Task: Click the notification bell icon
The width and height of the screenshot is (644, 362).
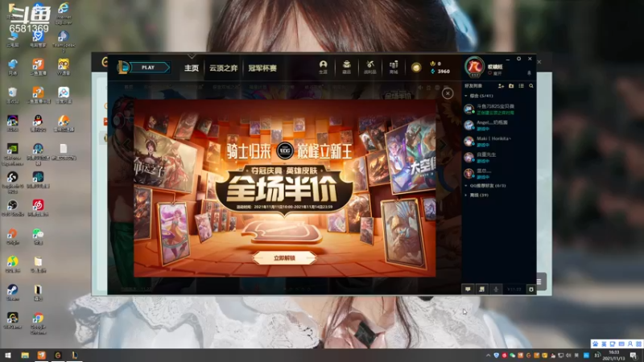Action: [529, 73]
